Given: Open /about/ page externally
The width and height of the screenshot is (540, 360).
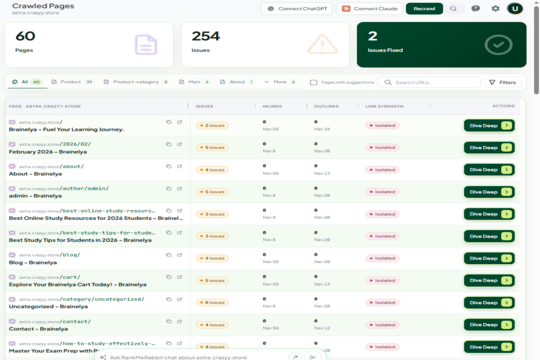Looking at the screenshot, I should pyautogui.click(x=179, y=166).
